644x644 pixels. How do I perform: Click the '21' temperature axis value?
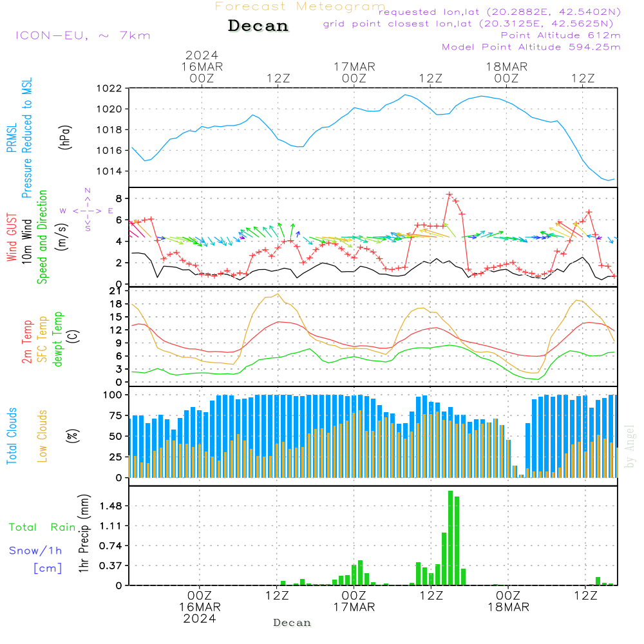coord(115,291)
